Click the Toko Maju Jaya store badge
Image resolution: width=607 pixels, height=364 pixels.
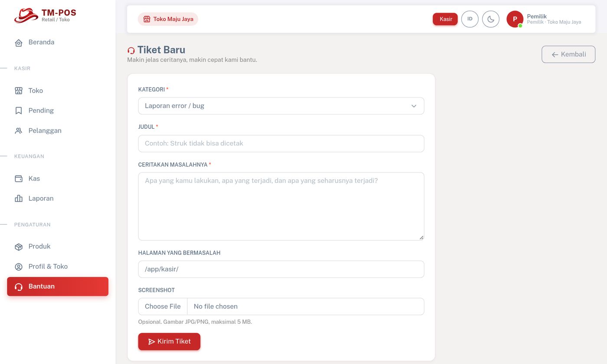[x=168, y=19]
